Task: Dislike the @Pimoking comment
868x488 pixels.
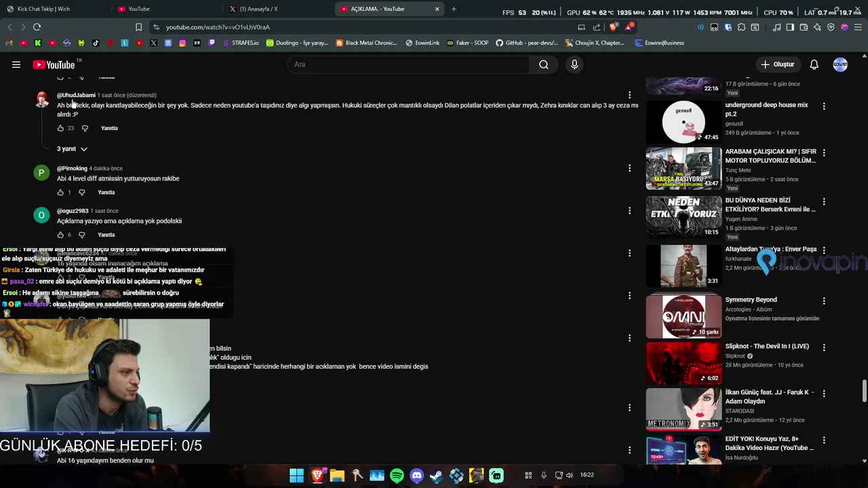Action: (x=81, y=192)
